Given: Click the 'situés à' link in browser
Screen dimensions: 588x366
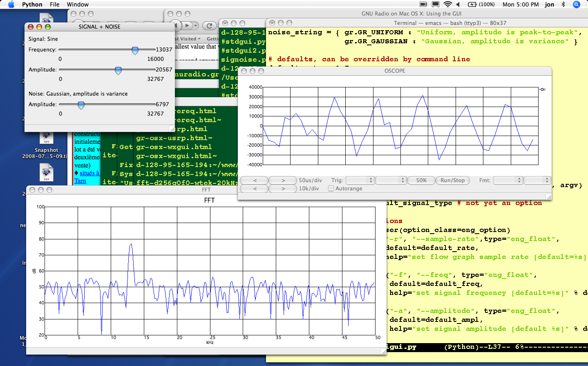Looking at the screenshot, I should tap(89, 173).
